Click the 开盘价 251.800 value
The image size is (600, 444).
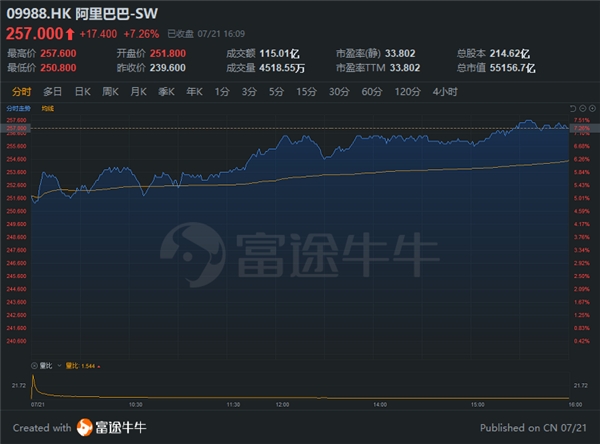click(x=168, y=54)
